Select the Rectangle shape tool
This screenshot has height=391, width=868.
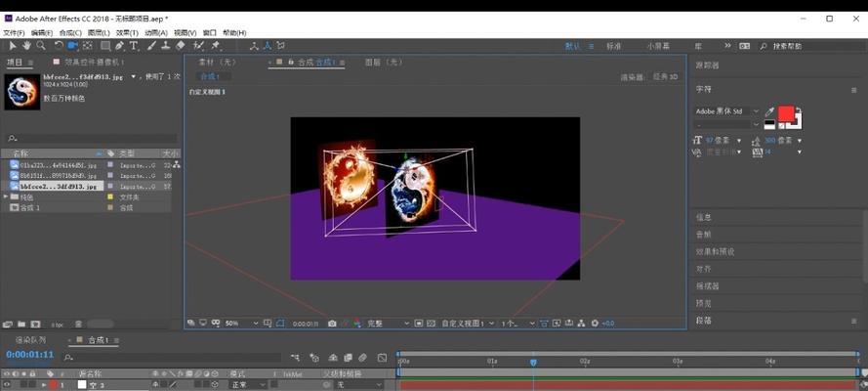[105, 46]
